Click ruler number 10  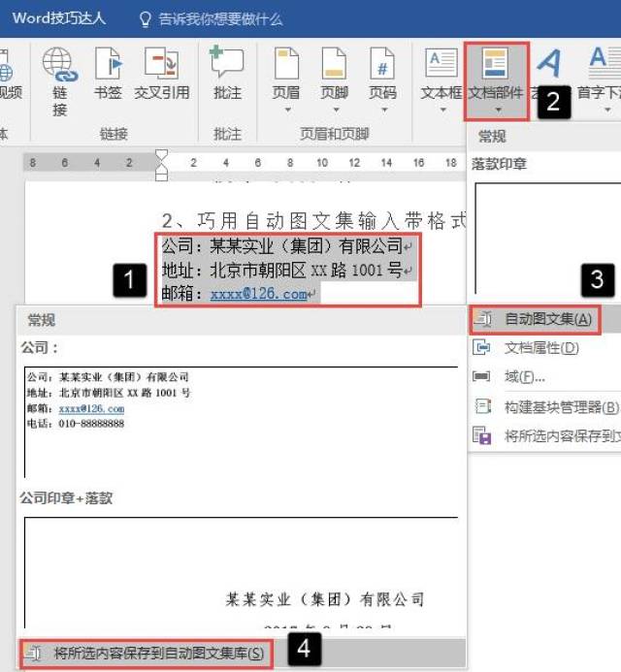coord(322,163)
